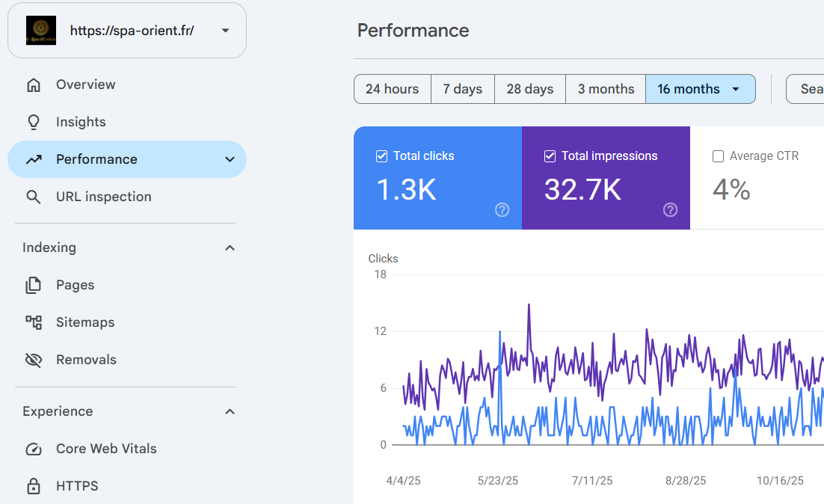Screen dimensions: 824x504
Task: Click the Overview home icon
Action: pos(34,84)
